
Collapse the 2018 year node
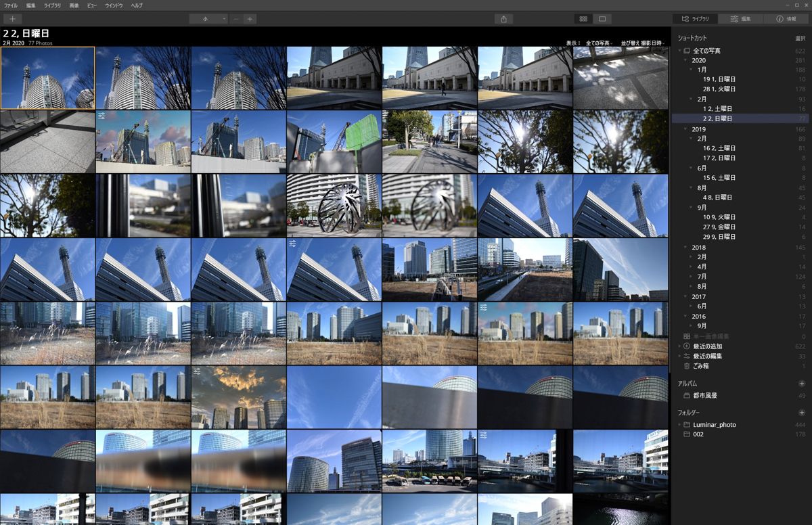(685, 247)
